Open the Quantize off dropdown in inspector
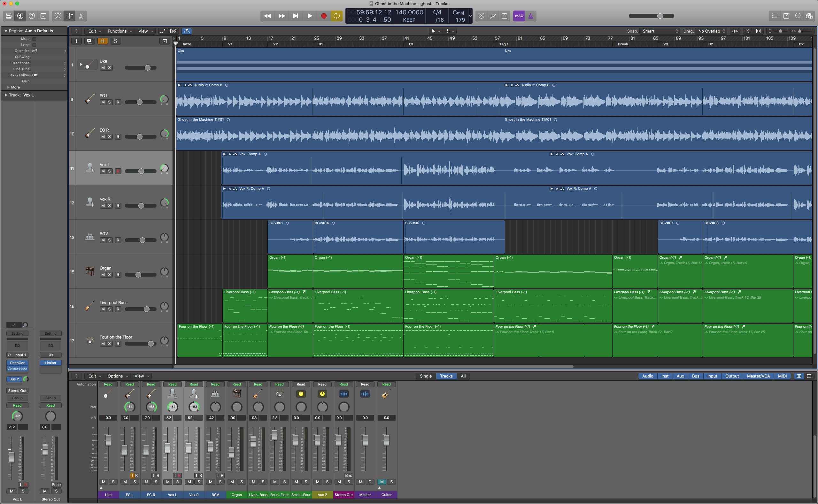Screen dimensions: 818x504 click(49, 51)
